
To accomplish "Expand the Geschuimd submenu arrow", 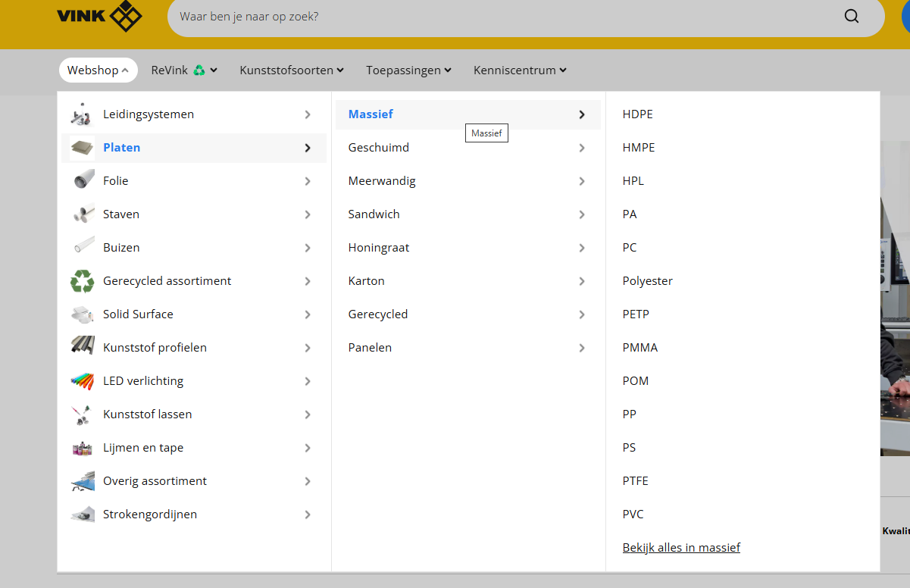I will [582, 148].
